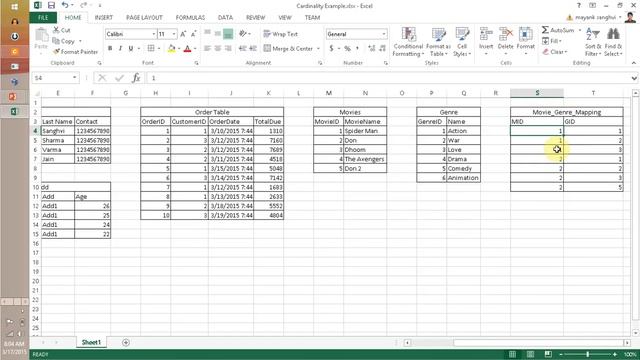The image size is (640, 360).
Task: Open the Font dialog launcher
Action: click(196, 63)
